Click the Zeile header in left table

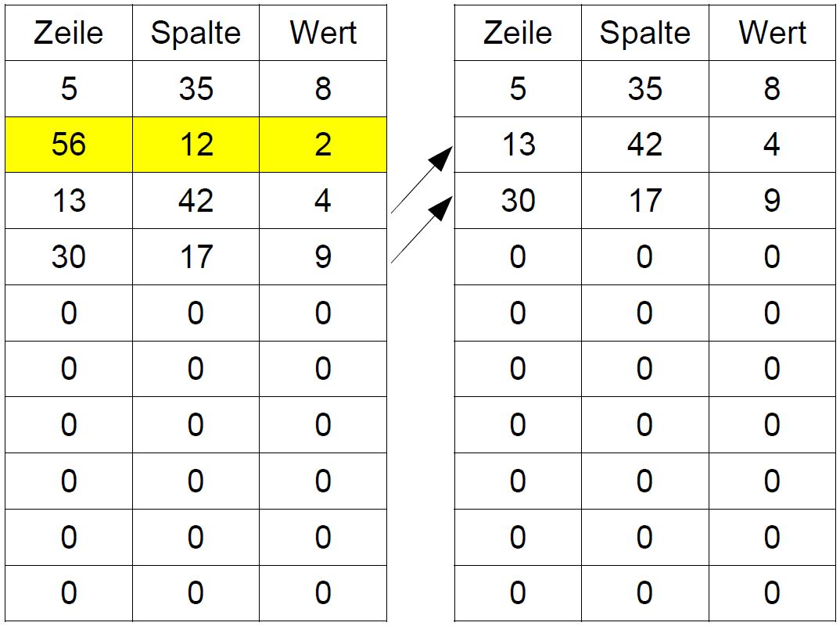pyautogui.click(x=69, y=33)
